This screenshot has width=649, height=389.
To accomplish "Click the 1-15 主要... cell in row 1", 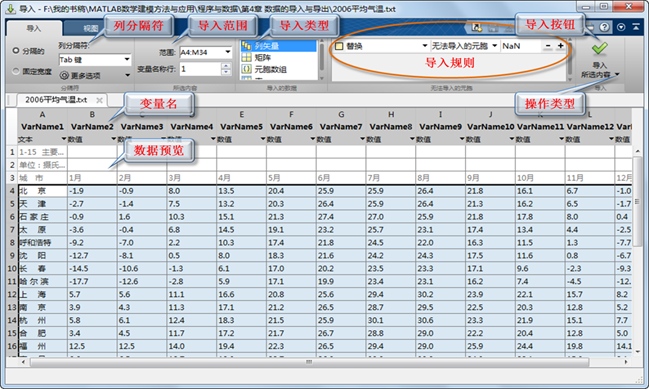I will (43, 152).
